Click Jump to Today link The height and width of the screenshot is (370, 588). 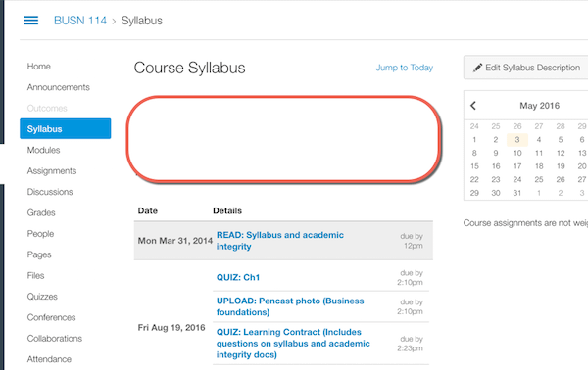404,68
